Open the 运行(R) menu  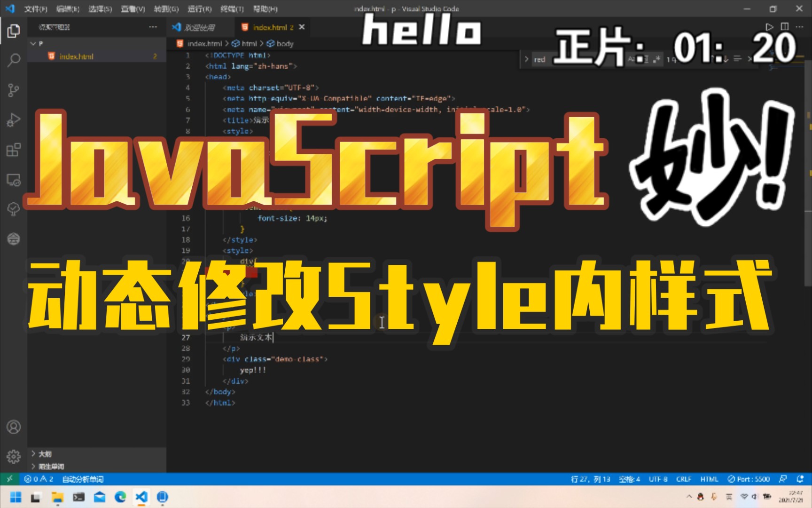coord(199,9)
